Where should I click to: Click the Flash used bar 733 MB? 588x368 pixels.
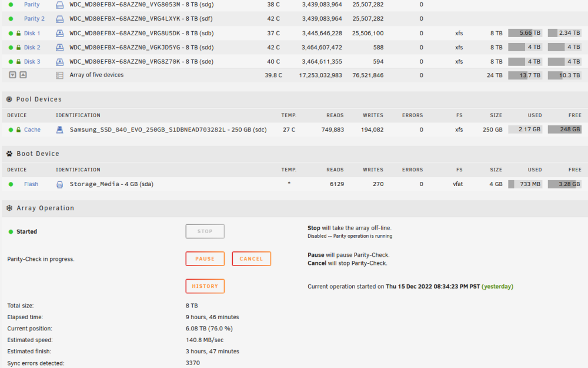[525, 184]
